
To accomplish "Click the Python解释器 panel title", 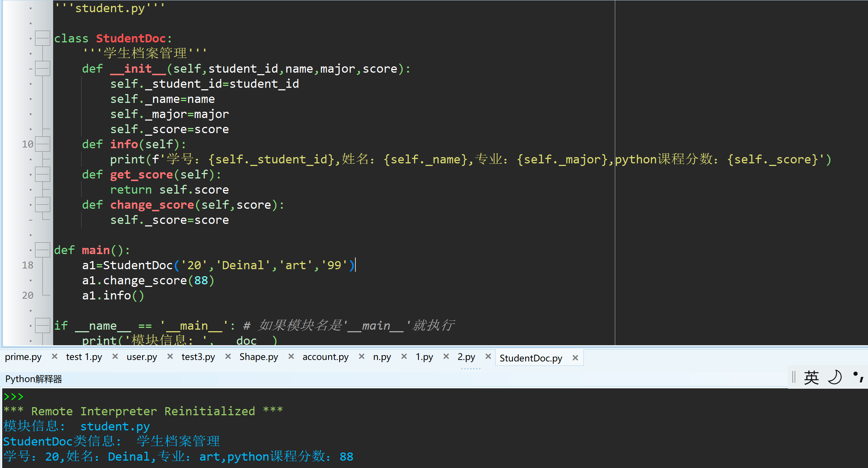I will 34,379.
